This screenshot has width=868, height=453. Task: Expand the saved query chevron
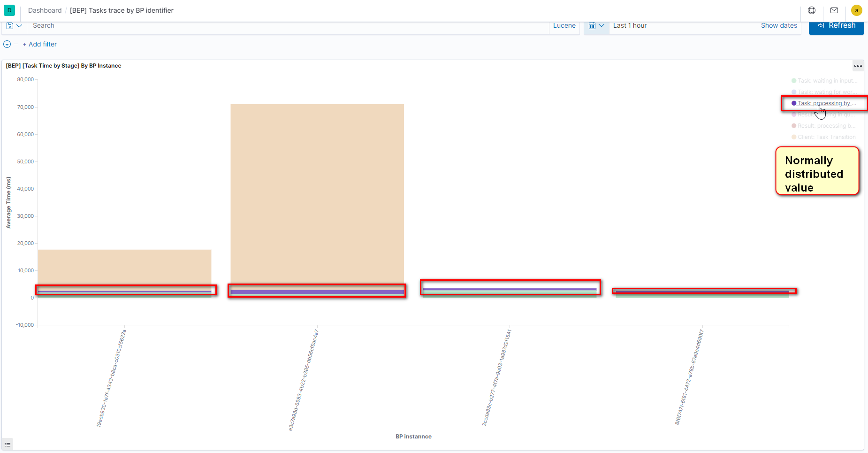pyautogui.click(x=19, y=26)
